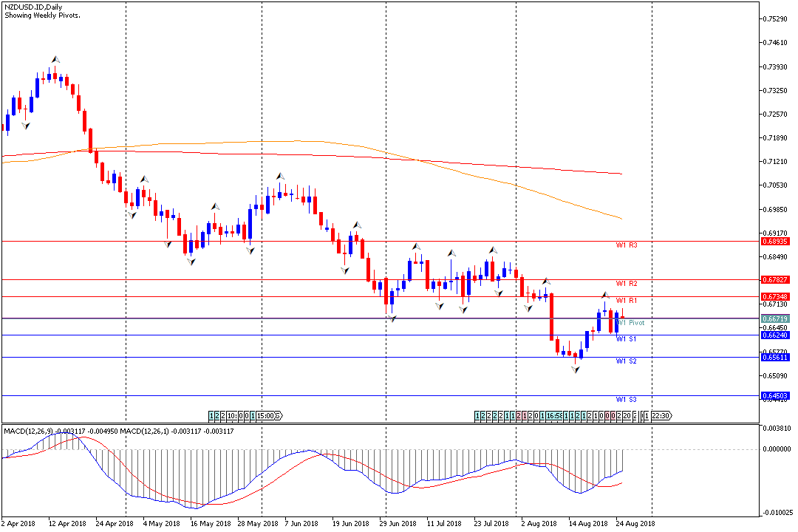
Task: Click the 0.68490 price axis value
Action: (x=775, y=256)
